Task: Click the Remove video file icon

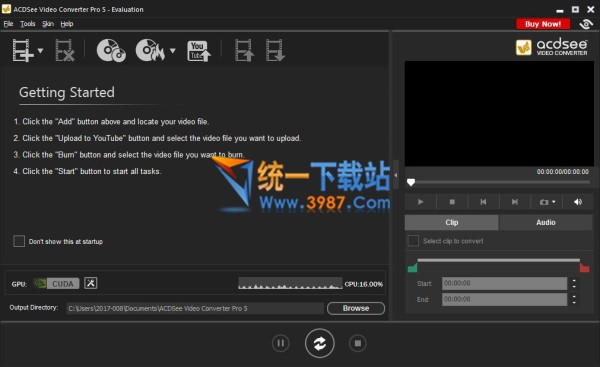Action: tap(65, 50)
